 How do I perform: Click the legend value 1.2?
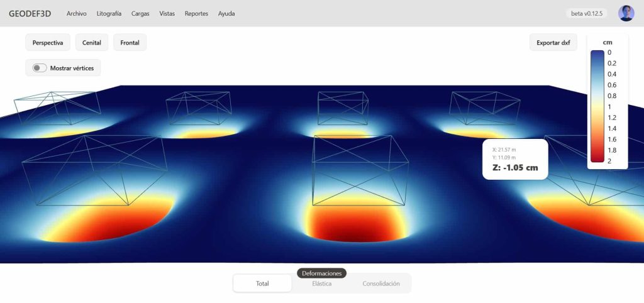[x=611, y=118]
